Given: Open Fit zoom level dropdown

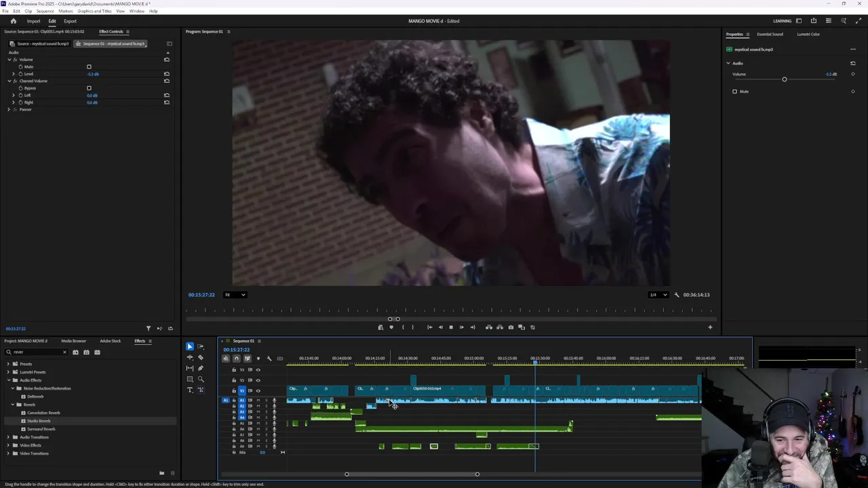Looking at the screenshot, I should click(235, 295).
